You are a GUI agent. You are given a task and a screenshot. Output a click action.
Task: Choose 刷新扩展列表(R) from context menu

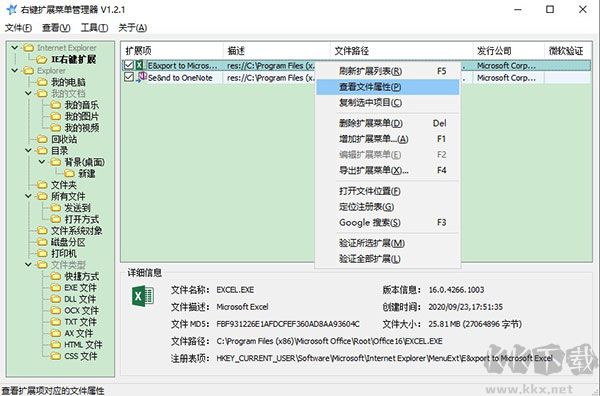pyautogui.click(x=388, y=71)
